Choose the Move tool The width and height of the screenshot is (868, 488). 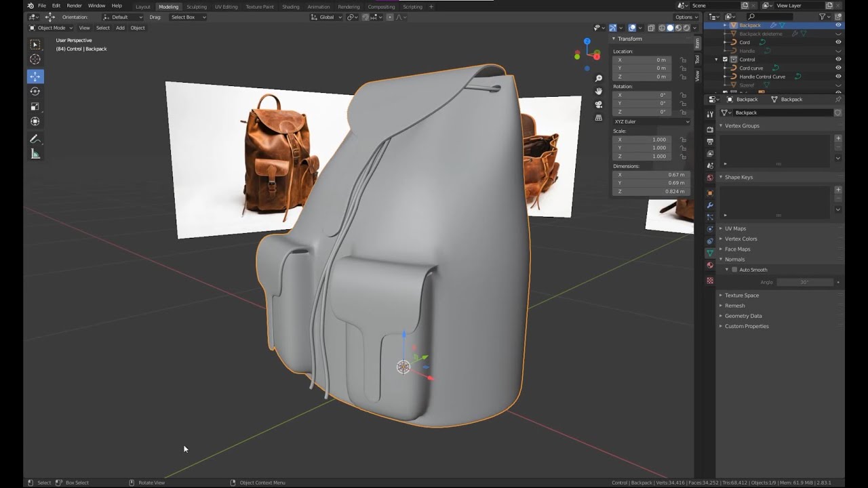point(35,76)
